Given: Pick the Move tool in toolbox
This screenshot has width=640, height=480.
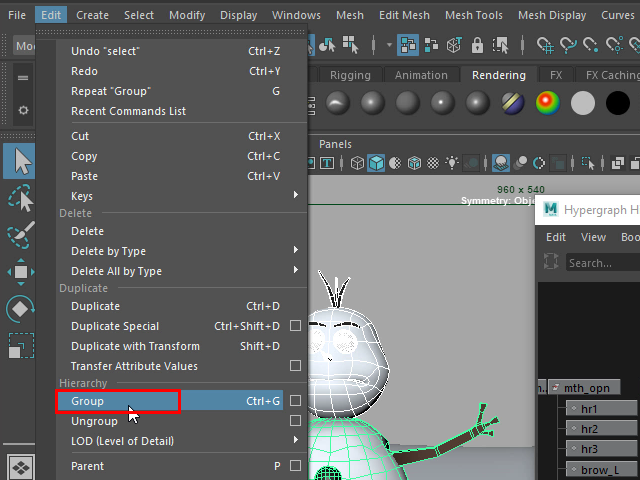Looking at the screenshot, I should [x=21, y=272].
